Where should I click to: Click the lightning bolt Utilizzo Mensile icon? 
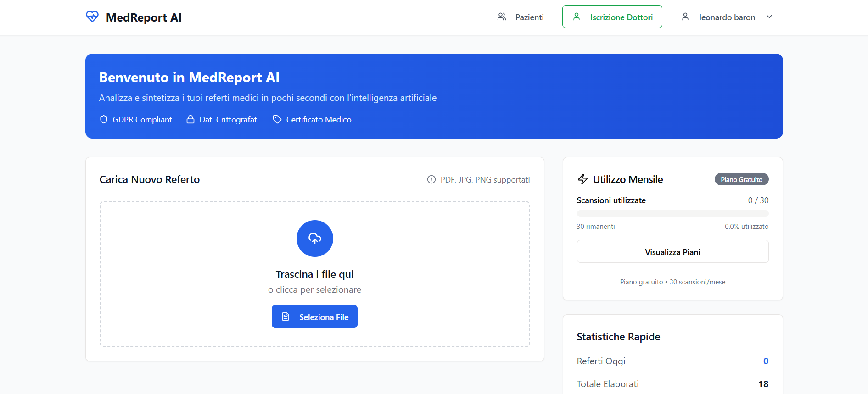[x=582, y=179]
